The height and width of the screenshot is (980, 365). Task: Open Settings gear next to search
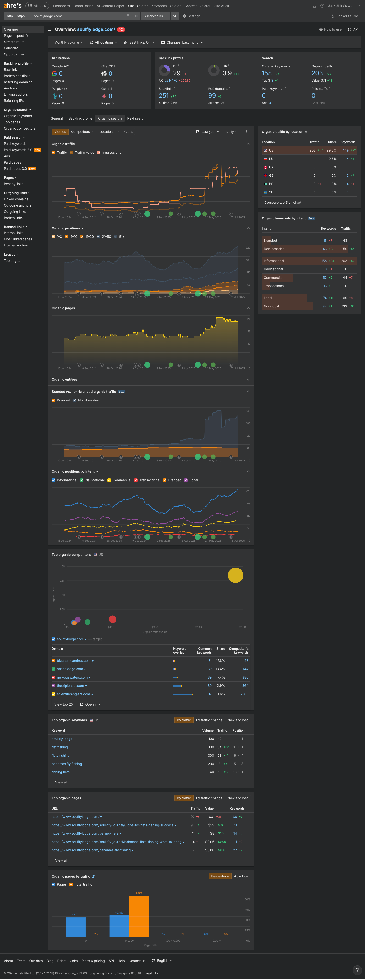coord(191,16)
